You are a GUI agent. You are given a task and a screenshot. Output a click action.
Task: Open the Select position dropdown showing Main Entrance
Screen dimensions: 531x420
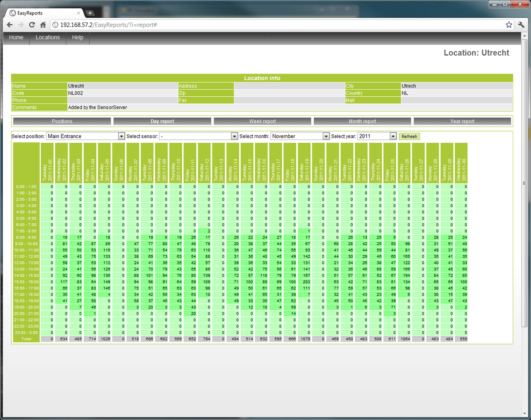pos(121,136)
